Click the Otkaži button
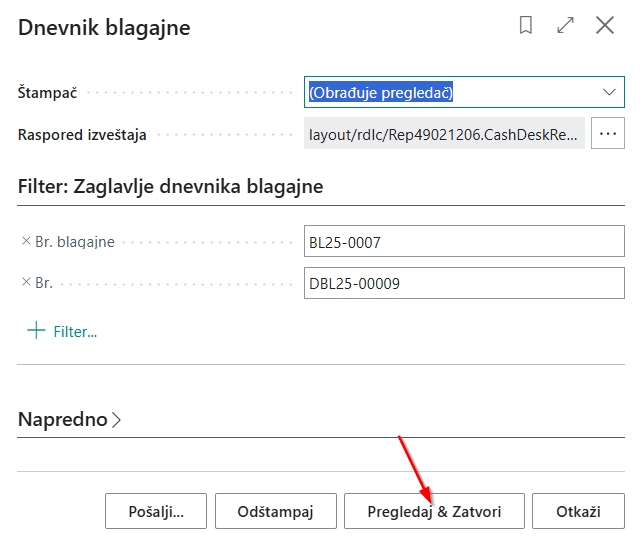The width and height of the screenshot is (643, 546). (x=578, y=511)
